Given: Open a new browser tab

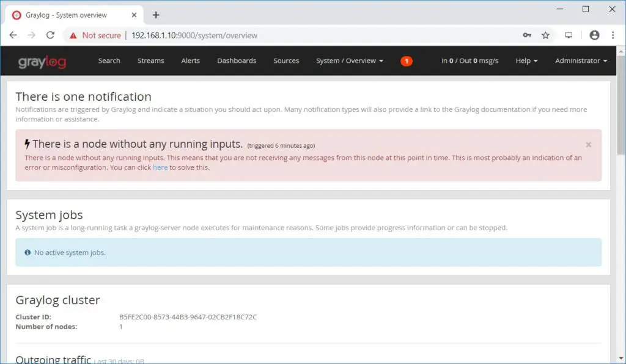Looking at the screenshot, I should tap(156, 15).
